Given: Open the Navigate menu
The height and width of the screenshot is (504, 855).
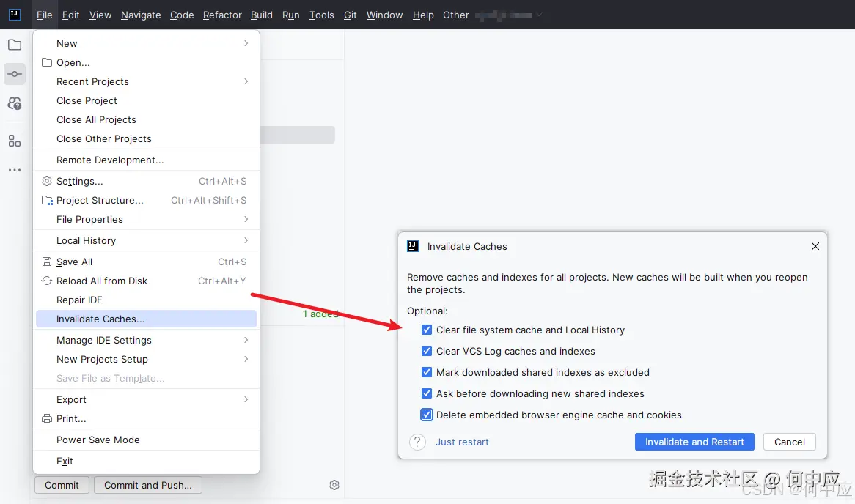Looking at the screenshot, I should [x=141, y=15].
